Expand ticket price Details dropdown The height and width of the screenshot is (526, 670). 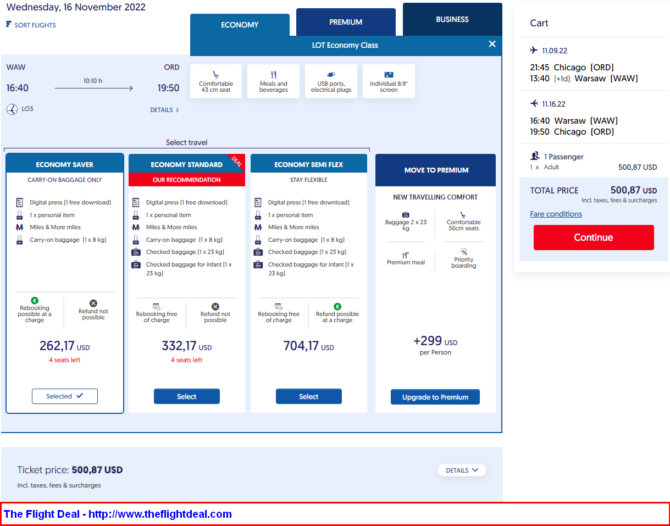pyautogui.click(x=463, y=470)
